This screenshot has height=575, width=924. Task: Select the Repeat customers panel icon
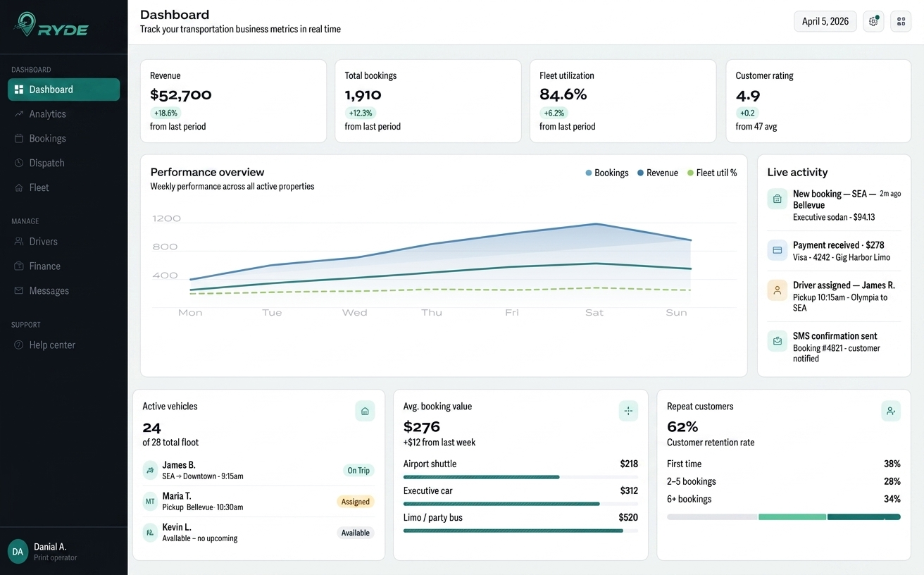pyautogui.click(x=891, y=411)
